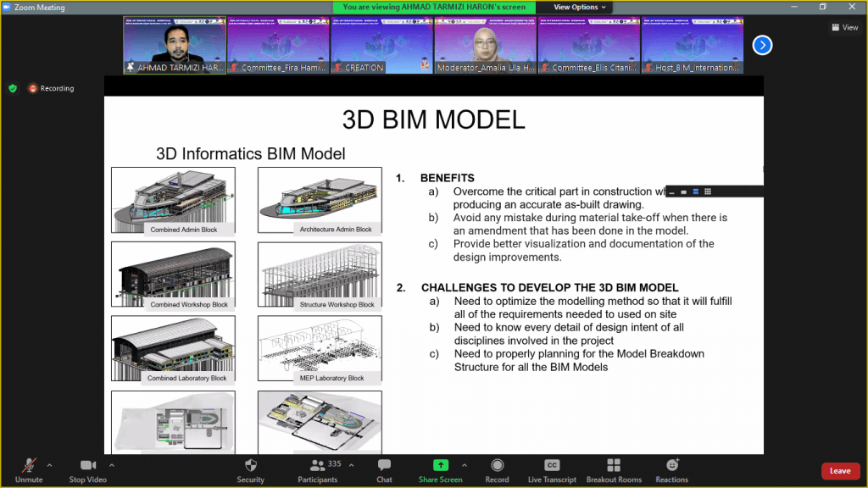Expand the audio settings chevron

click(48, 463)
